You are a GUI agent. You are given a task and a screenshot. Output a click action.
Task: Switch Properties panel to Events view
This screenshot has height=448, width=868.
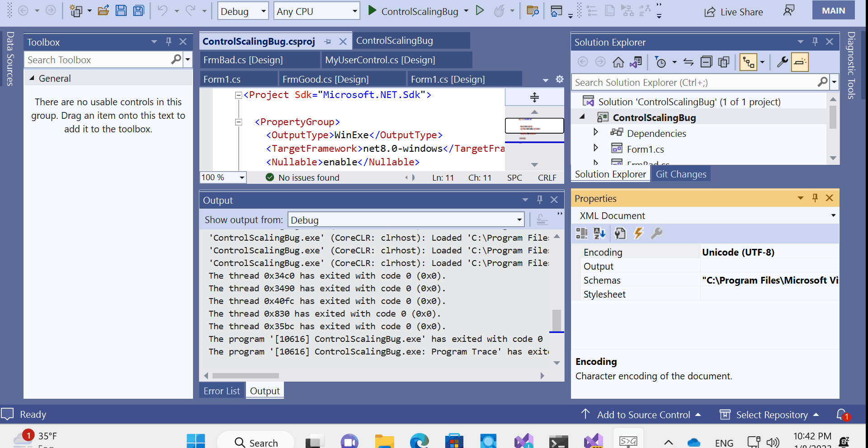coord(638,233)
